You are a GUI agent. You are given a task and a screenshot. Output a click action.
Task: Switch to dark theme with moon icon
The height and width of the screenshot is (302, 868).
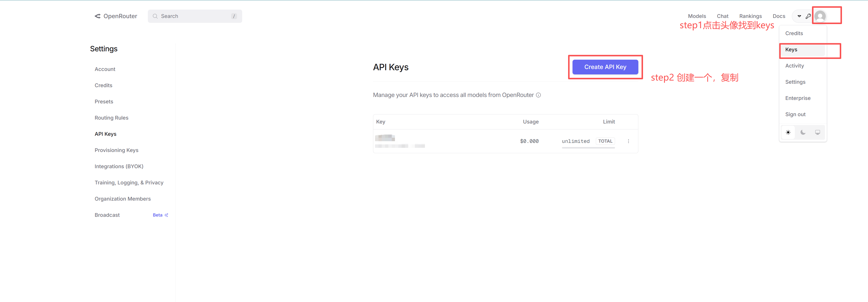point(803,132)
